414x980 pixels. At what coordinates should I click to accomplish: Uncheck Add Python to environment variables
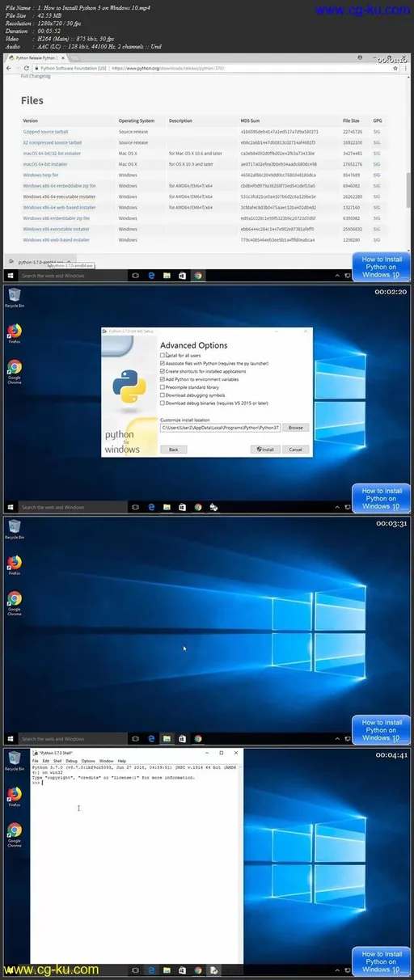(x=163, y=378)
